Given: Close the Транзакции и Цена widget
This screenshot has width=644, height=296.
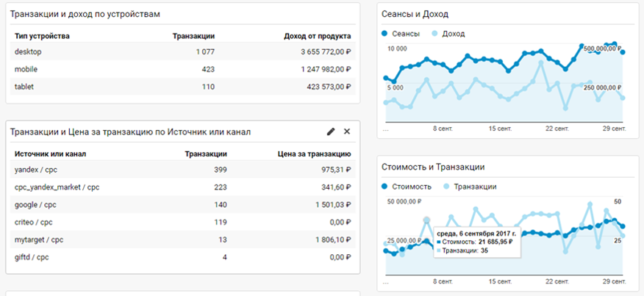Looking at the screenshot, I should (347, 131).
